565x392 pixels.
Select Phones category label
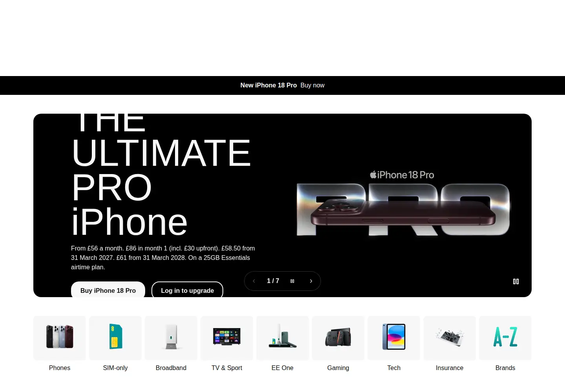click(60, 368)
